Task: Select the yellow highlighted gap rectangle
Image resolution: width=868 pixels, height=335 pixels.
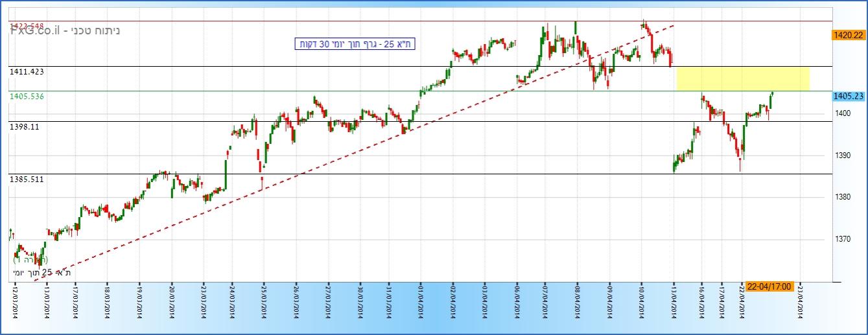Action: (742, 78)
